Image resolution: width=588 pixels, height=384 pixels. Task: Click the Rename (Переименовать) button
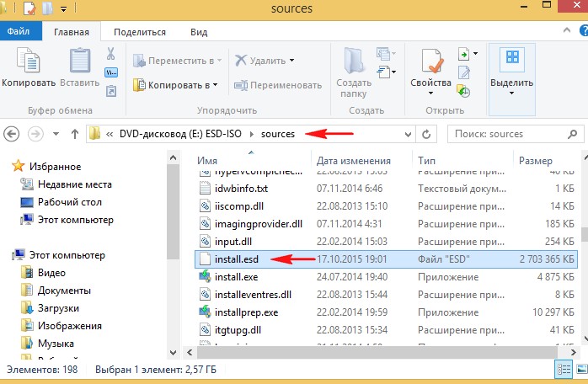tap(276, 85)
